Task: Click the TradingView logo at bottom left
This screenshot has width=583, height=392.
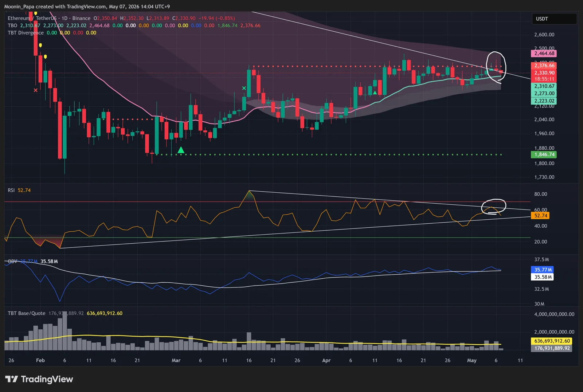Action: coord(39,379)
